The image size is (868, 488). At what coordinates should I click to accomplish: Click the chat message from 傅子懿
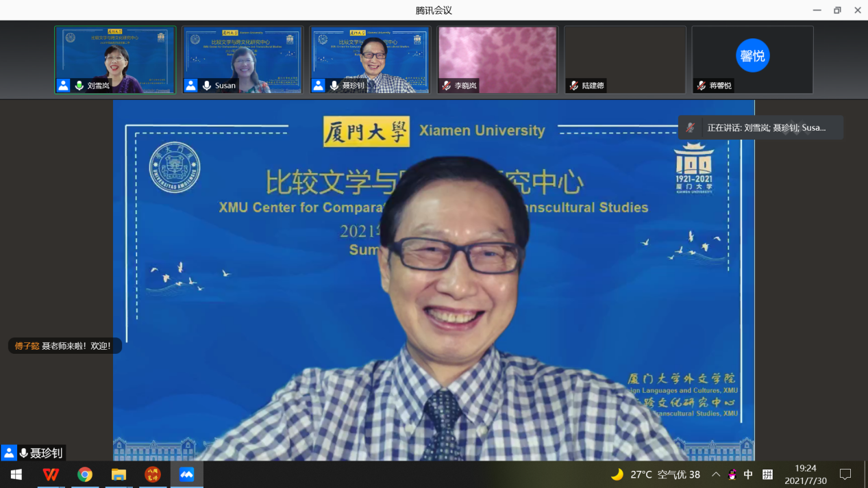click(65, 346)
